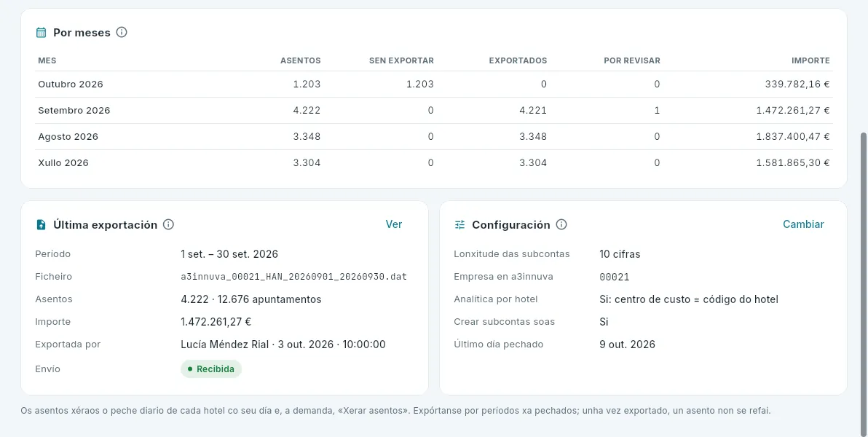Click the ASENTOS column header

[300, 60]
